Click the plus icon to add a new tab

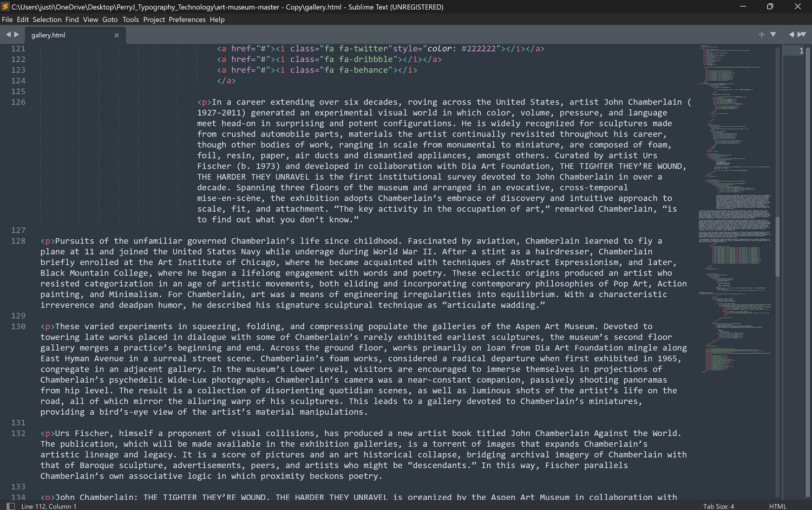(762, 35)
